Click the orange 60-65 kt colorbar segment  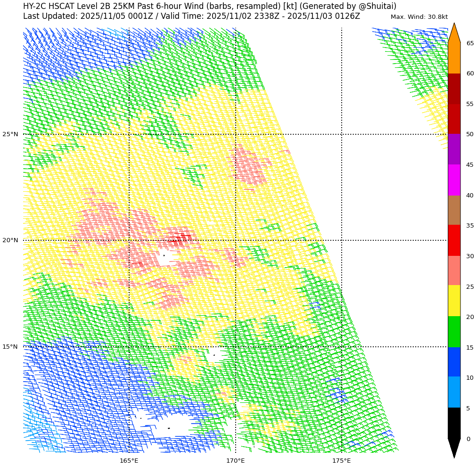454,58
